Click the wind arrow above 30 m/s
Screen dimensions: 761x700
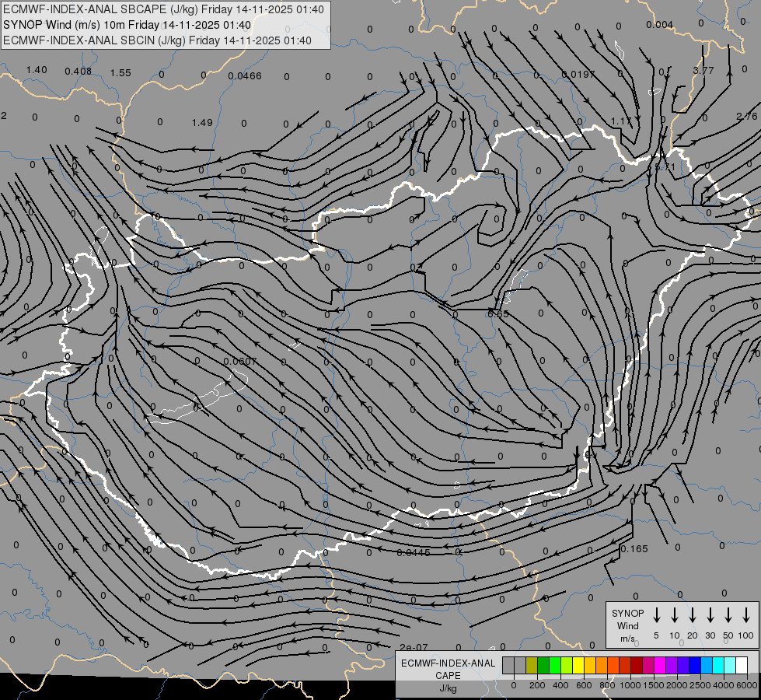pos(710,615)
